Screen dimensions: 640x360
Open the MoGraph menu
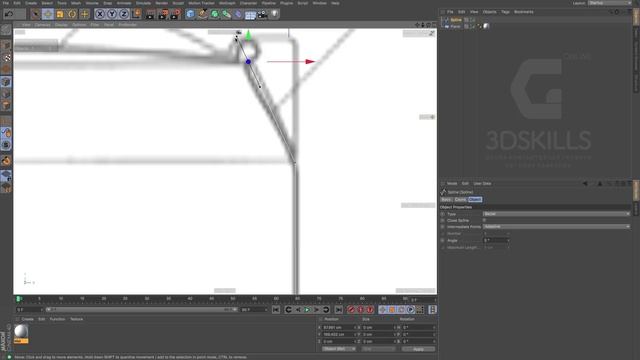[227, 3]
